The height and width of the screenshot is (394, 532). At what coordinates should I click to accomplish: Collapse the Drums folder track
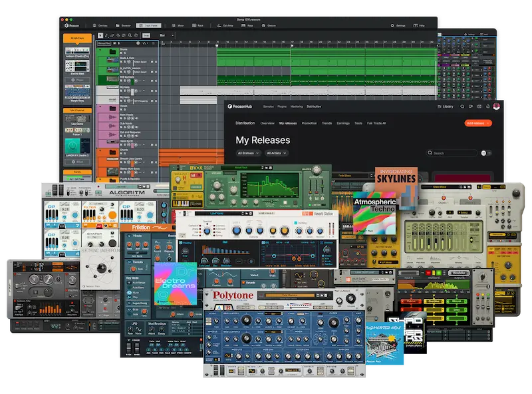[100, 50]
